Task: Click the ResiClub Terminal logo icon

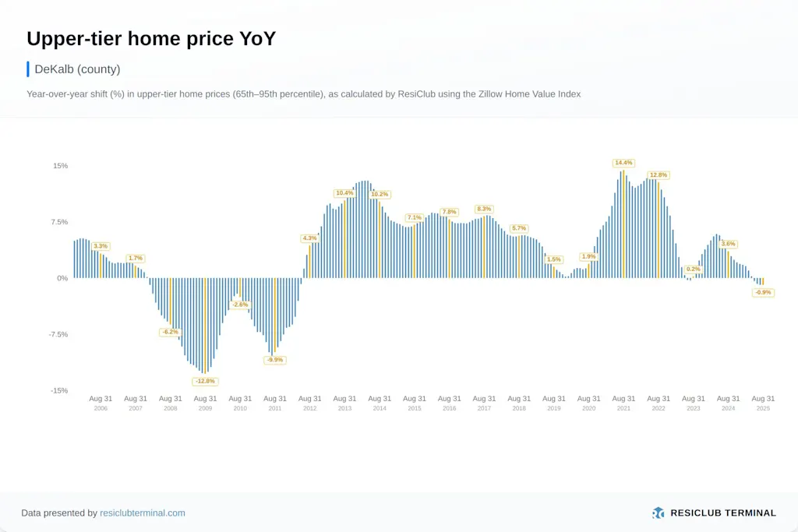Action: tap(659, 513)
